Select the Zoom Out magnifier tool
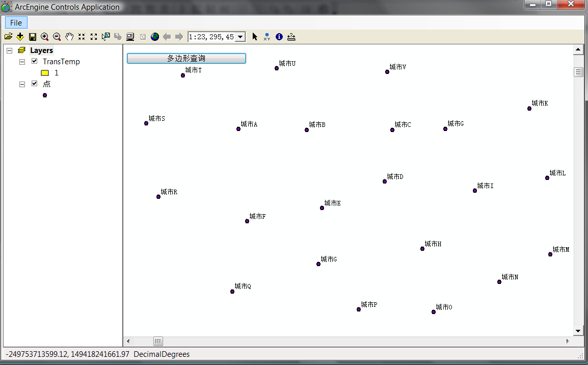The height and width of the screenshot is (365, 588). pyautogui.click(x=57, y=37)
